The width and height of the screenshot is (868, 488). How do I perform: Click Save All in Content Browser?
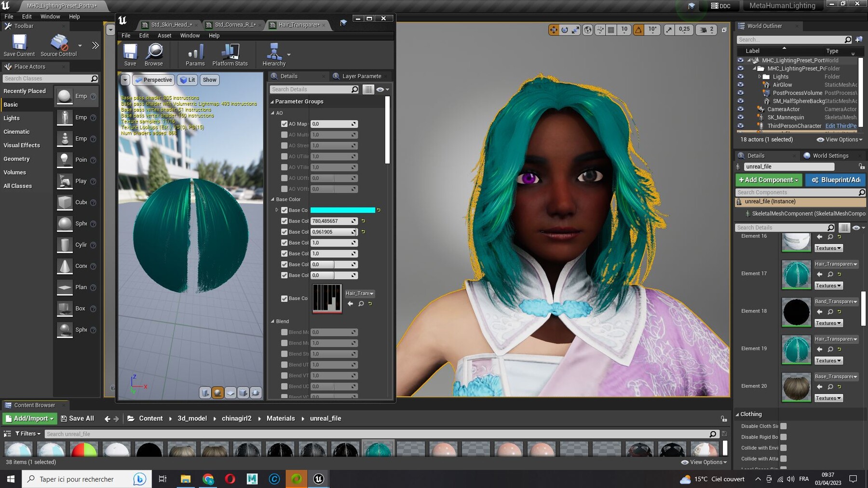(77, 419)
